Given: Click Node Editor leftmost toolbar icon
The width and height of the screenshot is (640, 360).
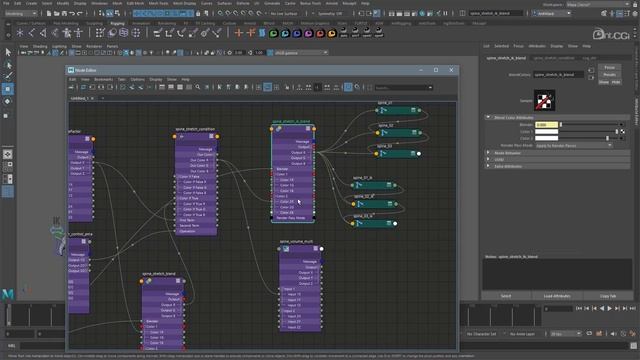Looking at the screenshot, I should click(x=71, y=87).
